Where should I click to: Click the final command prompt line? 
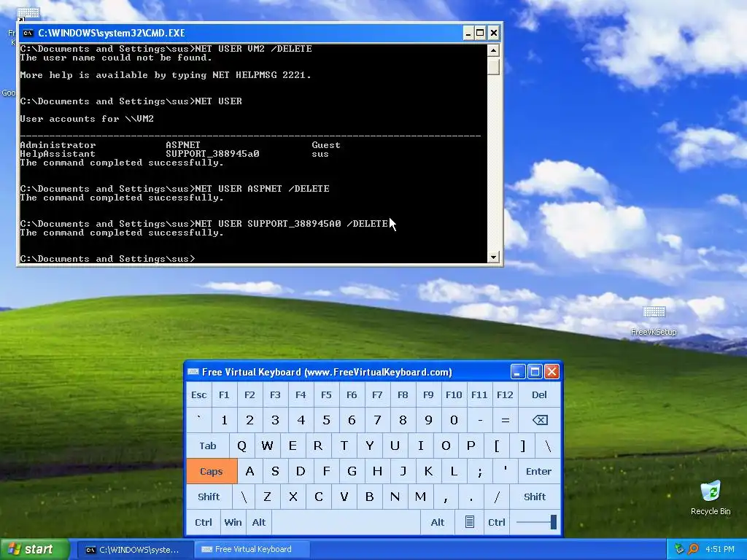tap(108, 259)
